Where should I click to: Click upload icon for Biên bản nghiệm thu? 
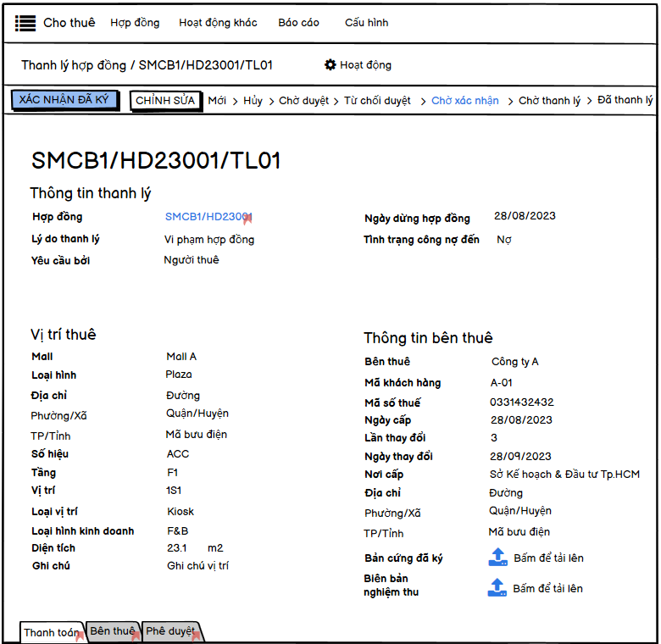point(497,587)
